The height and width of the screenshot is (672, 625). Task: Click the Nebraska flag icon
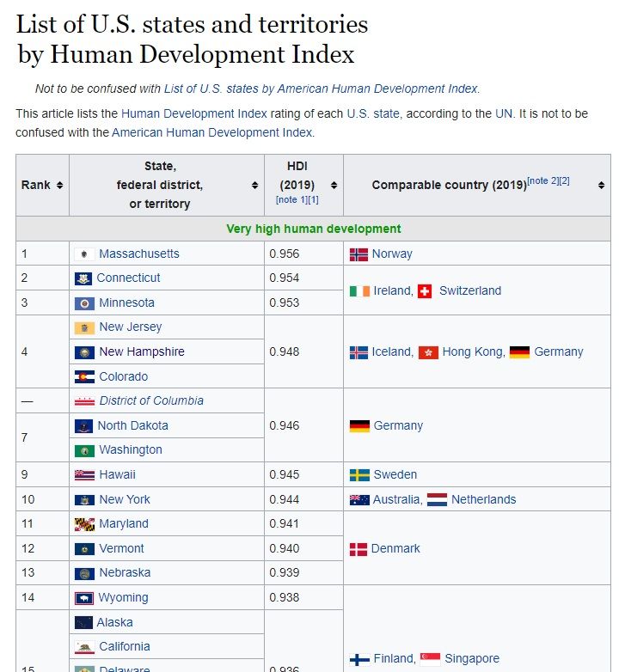84,573
